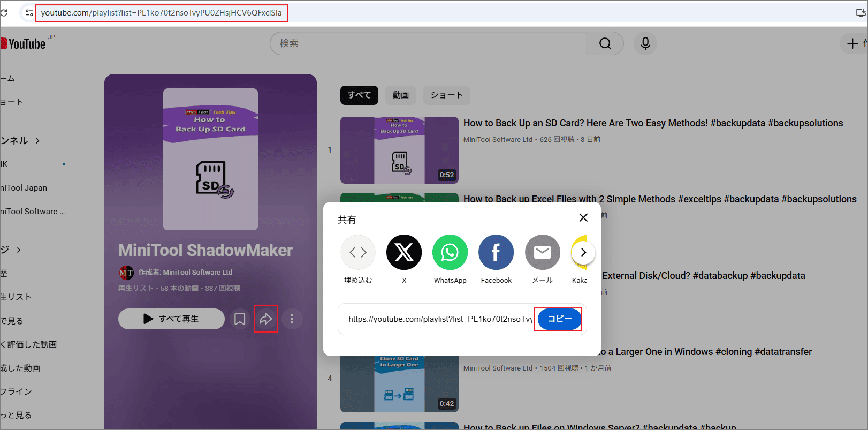Save the playlist with bookmark icon

tap(240, 319)
